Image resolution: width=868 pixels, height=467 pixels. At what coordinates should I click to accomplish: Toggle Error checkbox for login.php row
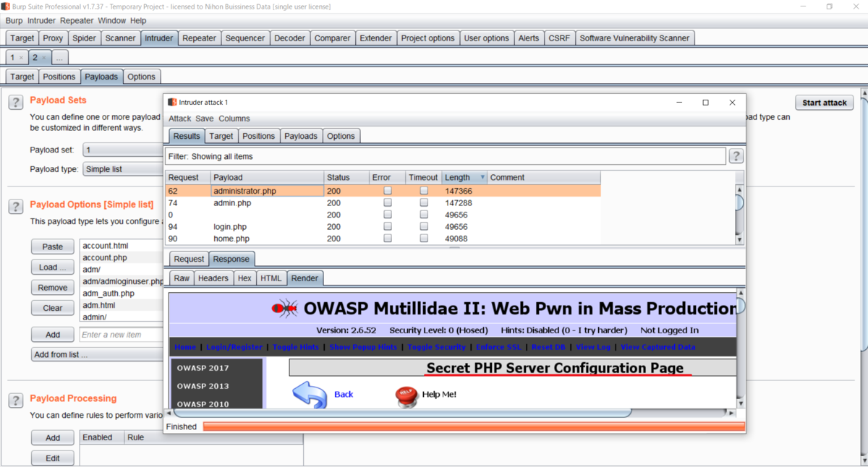pos(388,227)
